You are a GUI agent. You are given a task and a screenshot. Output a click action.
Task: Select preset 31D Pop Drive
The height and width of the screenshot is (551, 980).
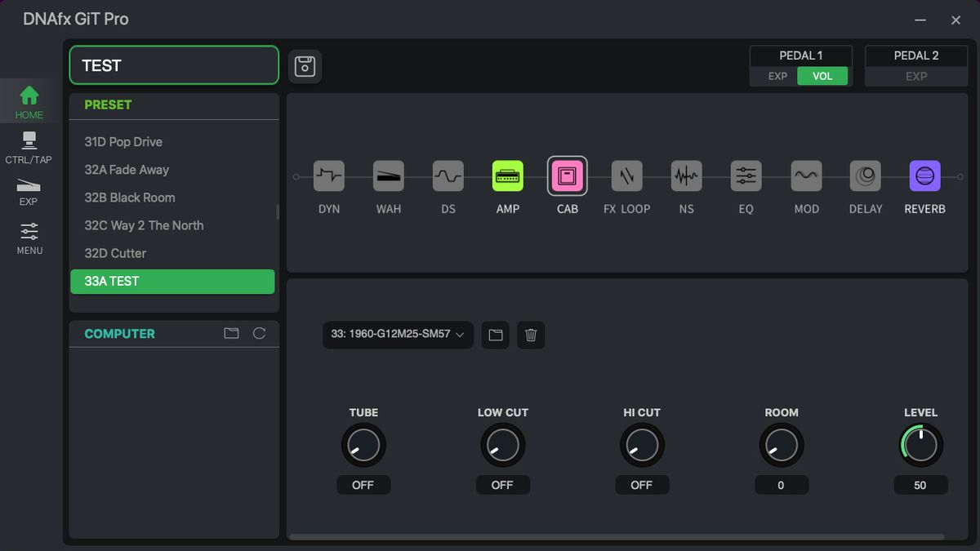coord(172,142)
